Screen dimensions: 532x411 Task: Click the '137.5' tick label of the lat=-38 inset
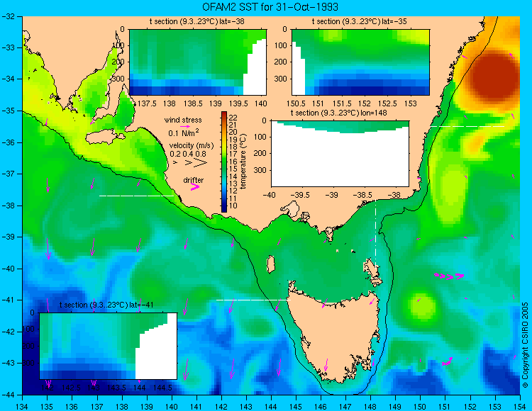(147, 103)
